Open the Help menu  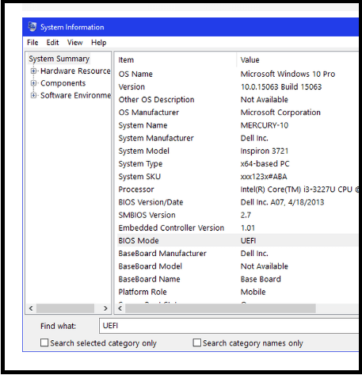coord(99,43)
